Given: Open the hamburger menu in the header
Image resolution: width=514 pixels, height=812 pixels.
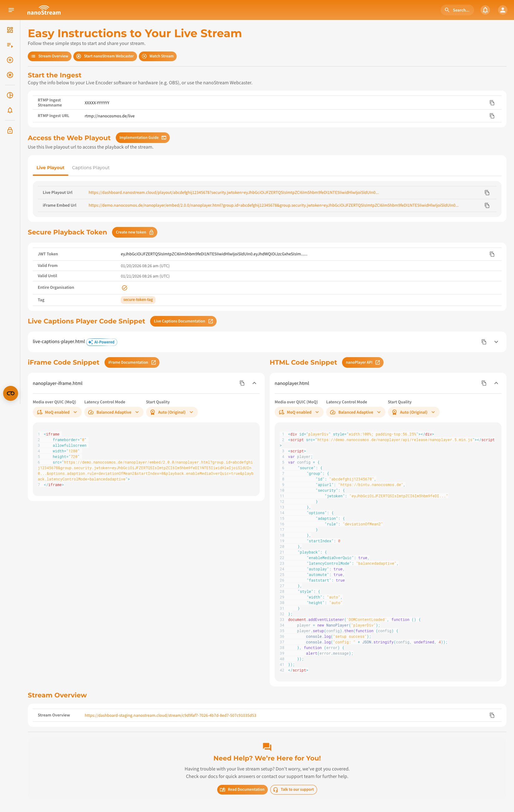Looking at the screenshot, I should pos(11,10).
